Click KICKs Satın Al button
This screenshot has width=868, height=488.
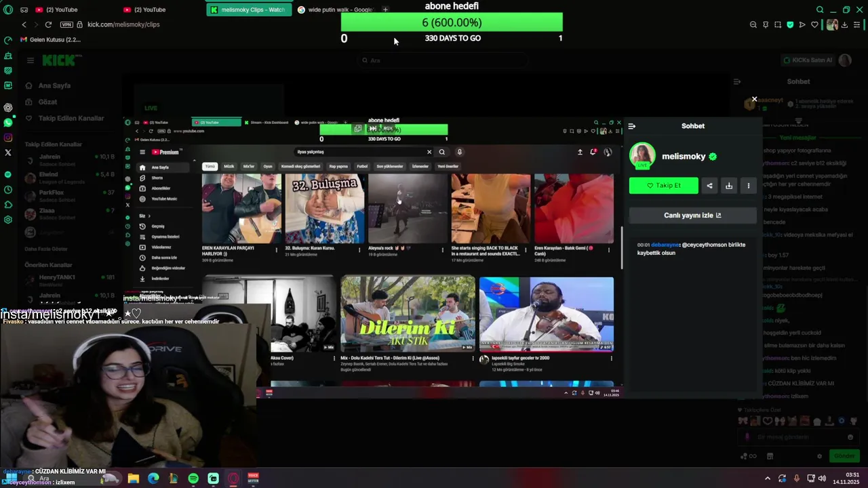point(807,60)
